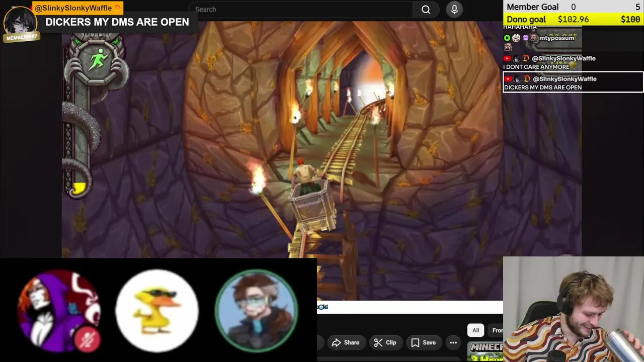Click the "I DONT CARE ANYMORE" chat message
Image resolution: width=644 pixels, height=362 pixels.
(x=536, y=66)
